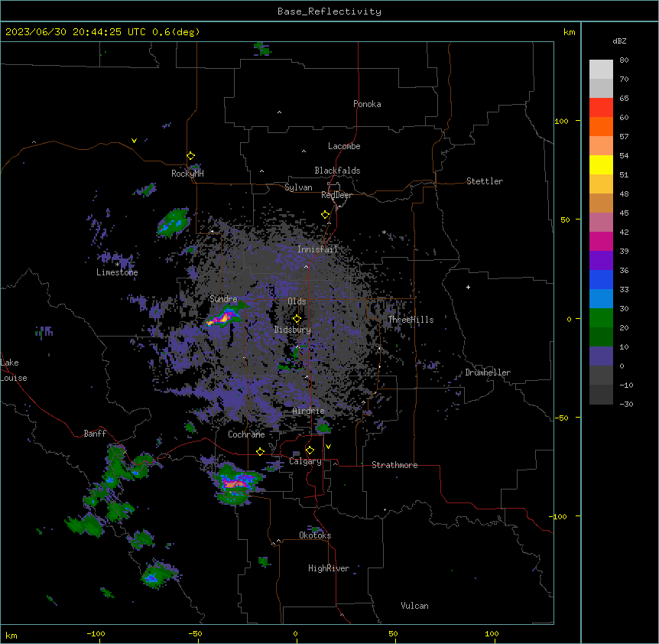Image resolution: width=659 pixels, height=644 pixels.
Task: Select the Cochrane label
Action: pos(246,434)
